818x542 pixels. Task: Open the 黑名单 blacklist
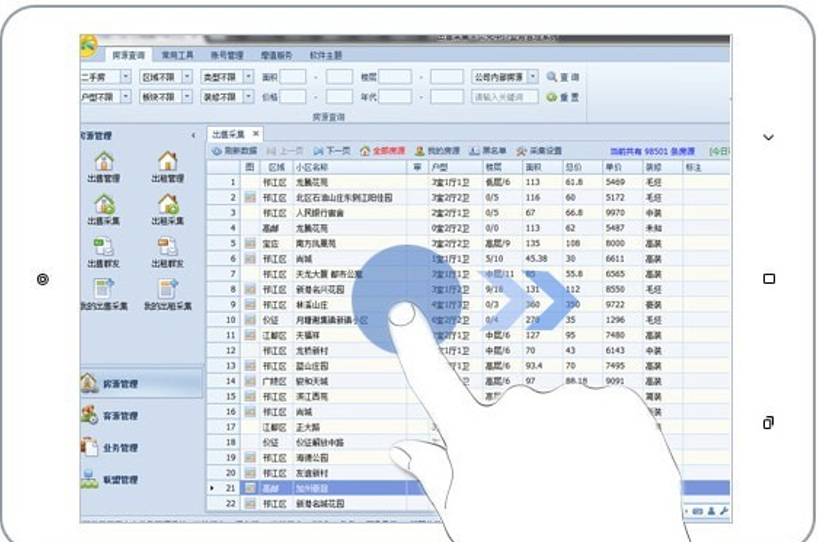488,151
